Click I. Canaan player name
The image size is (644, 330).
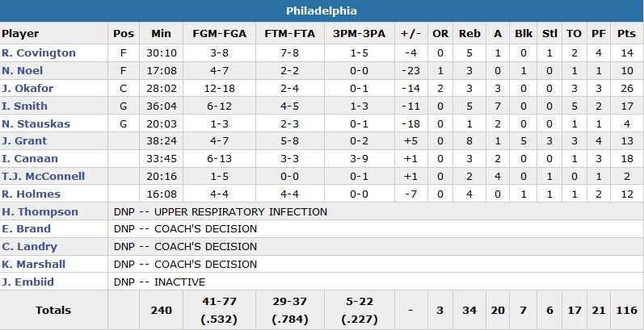(27, 159)
